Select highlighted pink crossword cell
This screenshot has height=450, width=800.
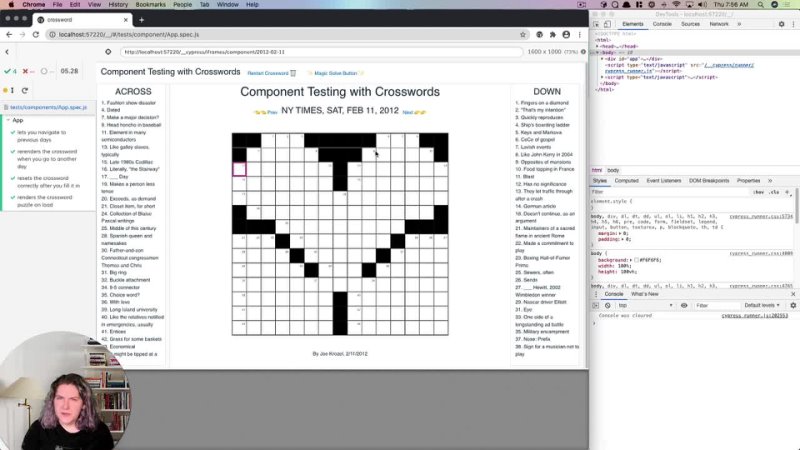tap(239, 169)
